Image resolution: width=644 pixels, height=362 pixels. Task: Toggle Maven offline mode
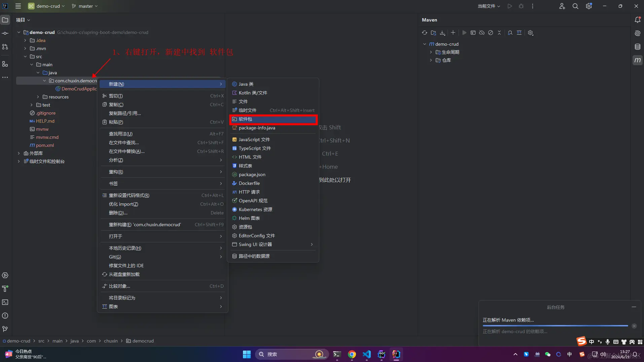pyautogui.click(x=482, y=33)
